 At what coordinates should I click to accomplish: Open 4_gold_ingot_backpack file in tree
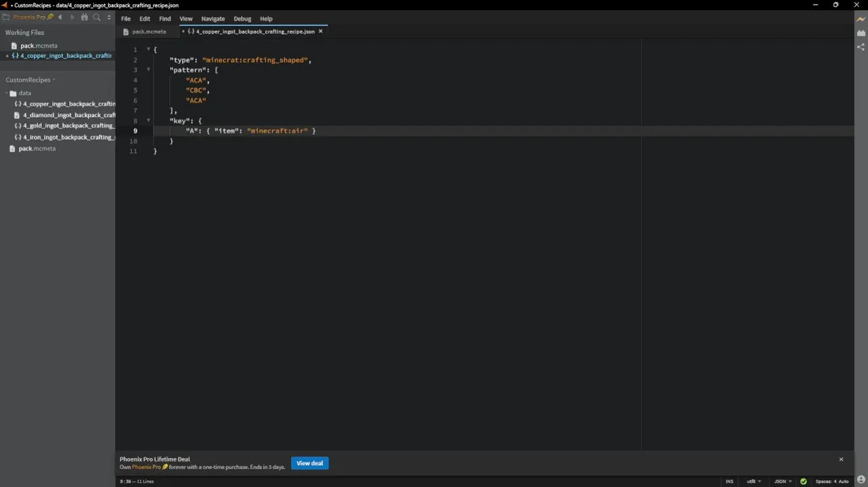click(x=69, y=126)
